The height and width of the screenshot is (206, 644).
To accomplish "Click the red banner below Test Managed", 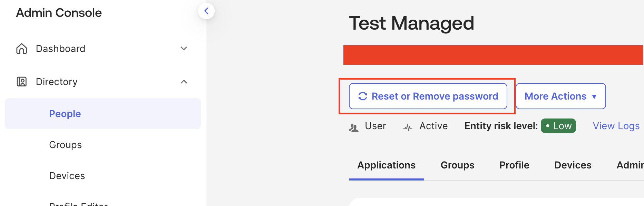I will pos(493,55).
